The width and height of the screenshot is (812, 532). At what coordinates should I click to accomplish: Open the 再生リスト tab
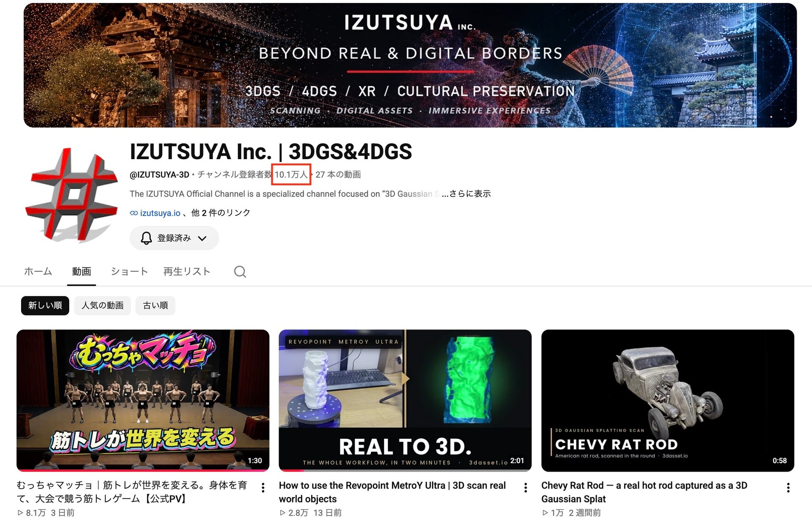coord(187,271)
